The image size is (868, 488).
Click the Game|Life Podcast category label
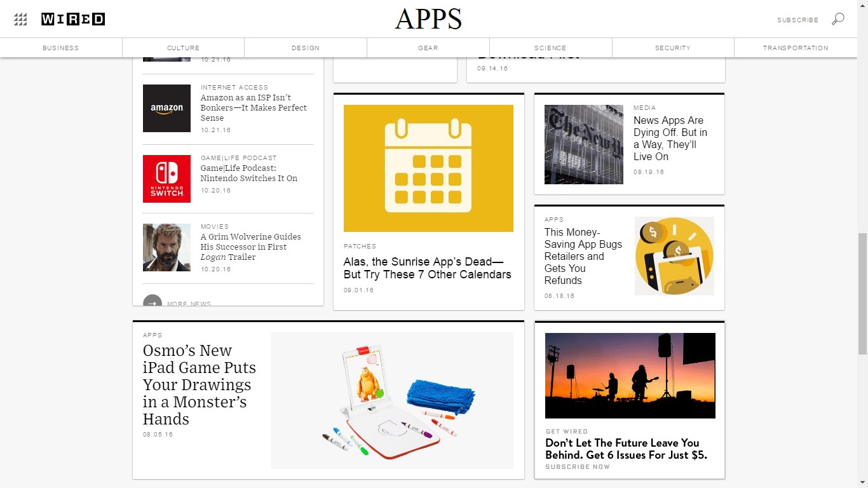point(239,158)
